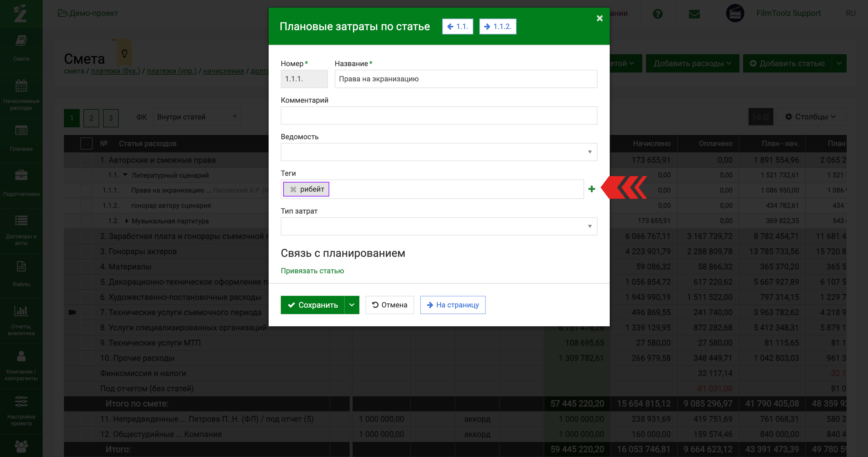Click Добавить статью button

click(787, 63)
